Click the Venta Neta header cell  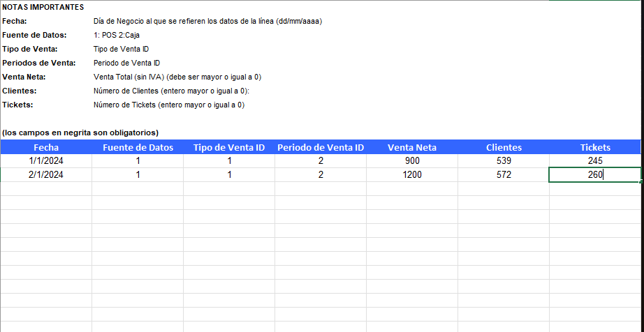(412, 147)
